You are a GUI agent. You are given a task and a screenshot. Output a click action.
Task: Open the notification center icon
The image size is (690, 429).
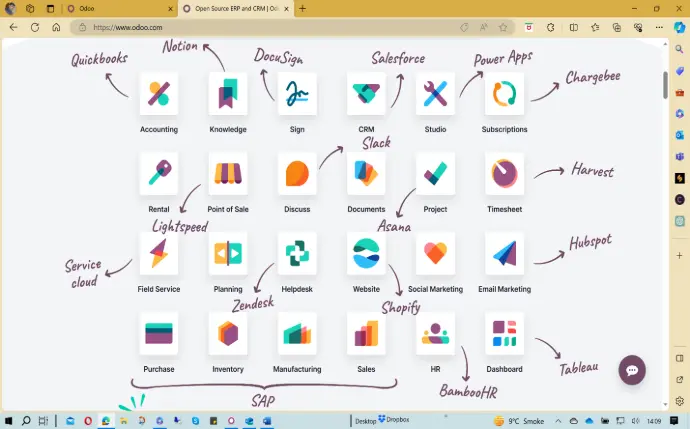tap(674, 421)
